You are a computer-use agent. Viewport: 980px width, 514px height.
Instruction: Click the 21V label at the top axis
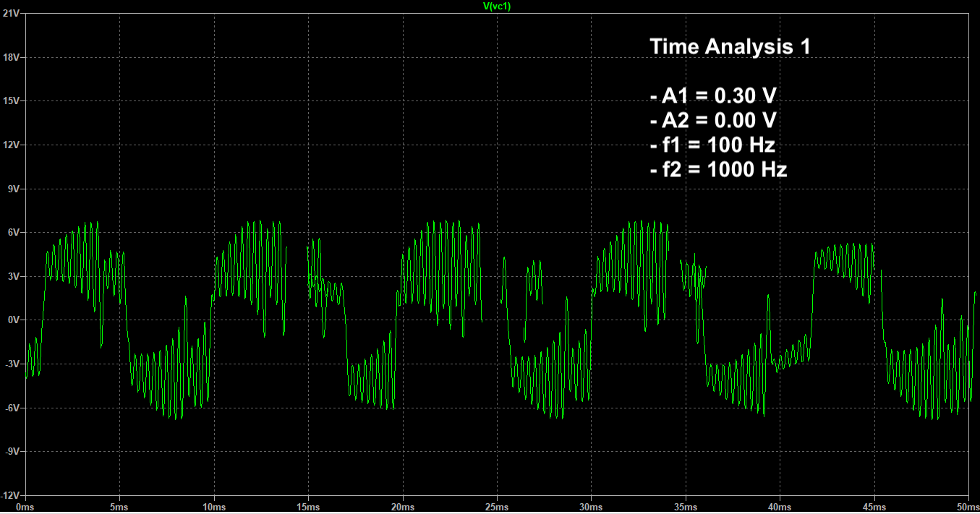click(x=10, y=11)
